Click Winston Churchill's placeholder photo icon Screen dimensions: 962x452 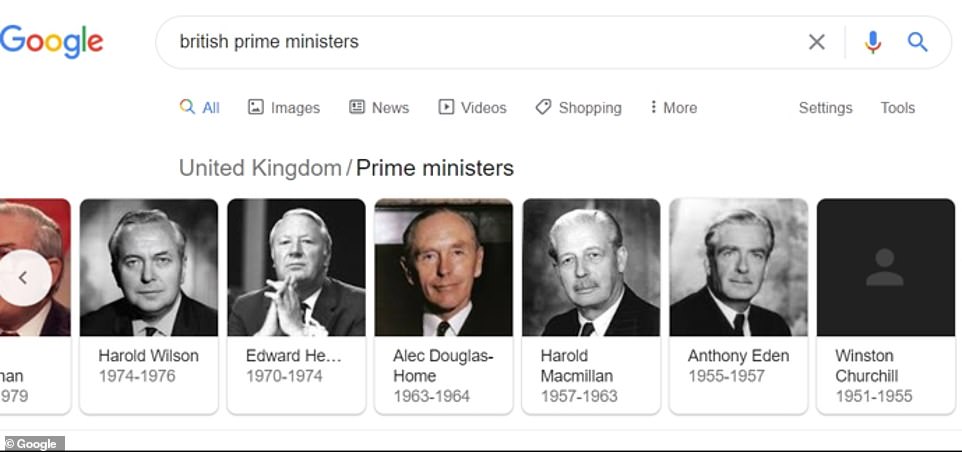click(x=884, y=267)
